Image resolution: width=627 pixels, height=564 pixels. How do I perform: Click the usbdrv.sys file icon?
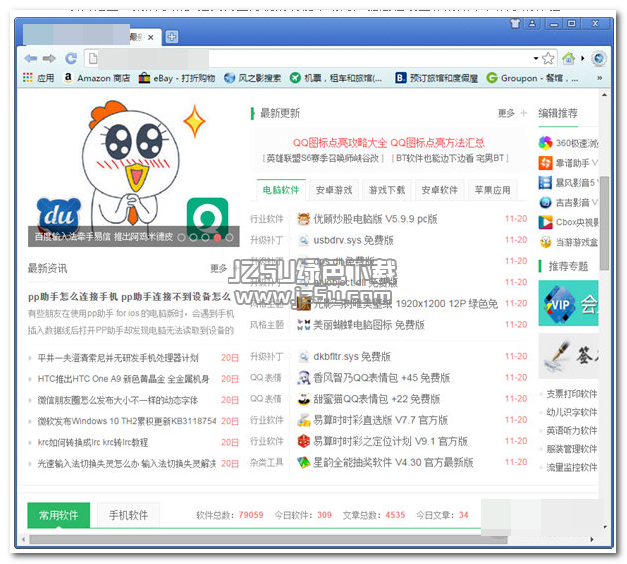[x=304, y=240]
